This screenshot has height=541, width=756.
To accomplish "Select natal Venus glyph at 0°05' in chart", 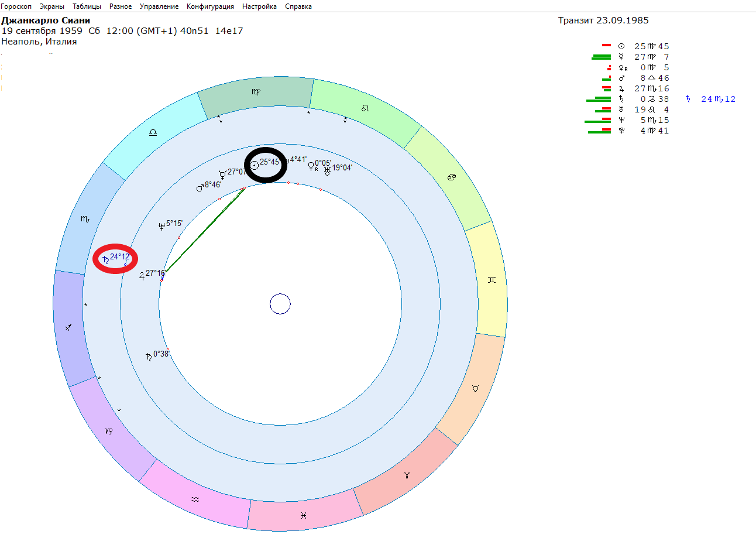I will (311, 167).
